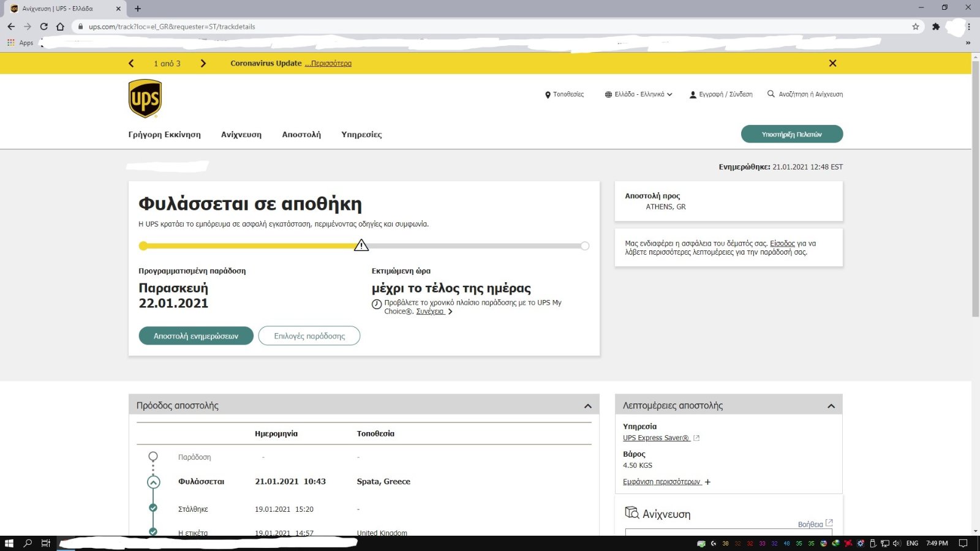Click the page vertical scrollbar
The width and height of the screenshot is (980, 551).
coord(976,189)
